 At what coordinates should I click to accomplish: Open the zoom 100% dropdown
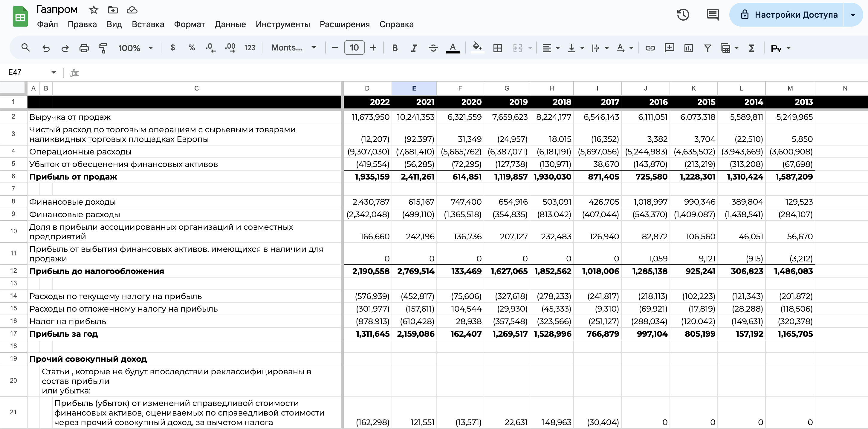(x=135, y=48)
